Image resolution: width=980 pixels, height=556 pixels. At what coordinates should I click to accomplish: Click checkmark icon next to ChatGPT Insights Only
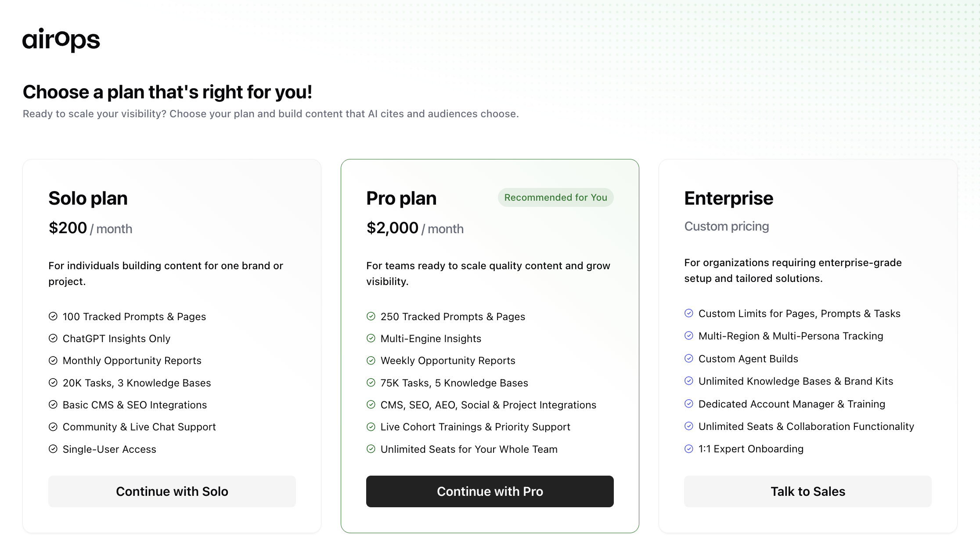coord(53,338)
